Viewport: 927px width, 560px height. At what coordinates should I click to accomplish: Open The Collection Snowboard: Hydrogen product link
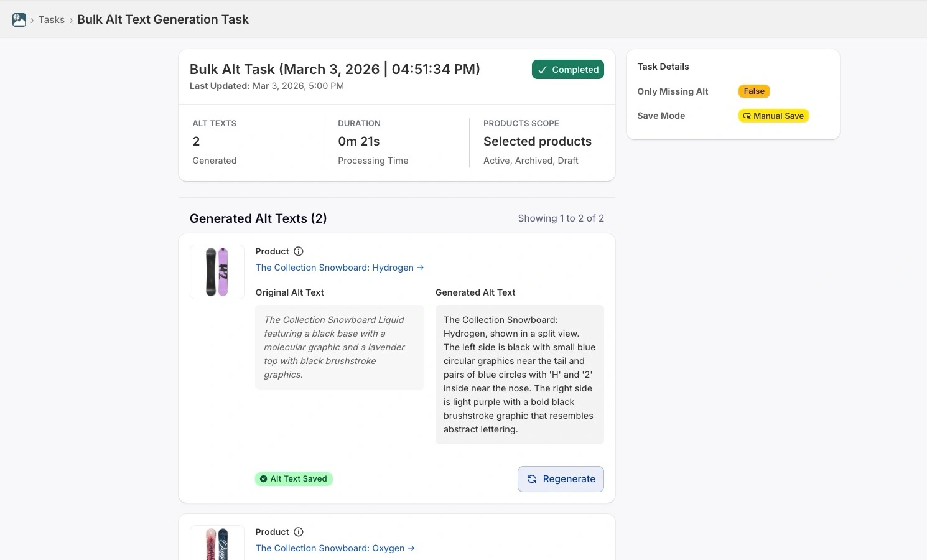[x=335, y=268]
